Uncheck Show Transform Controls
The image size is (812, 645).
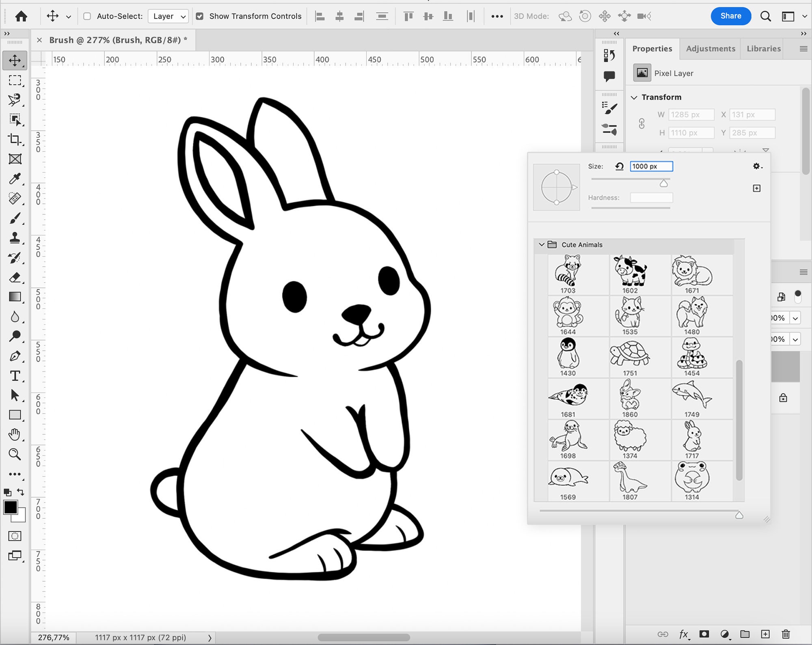click(200, 16)
